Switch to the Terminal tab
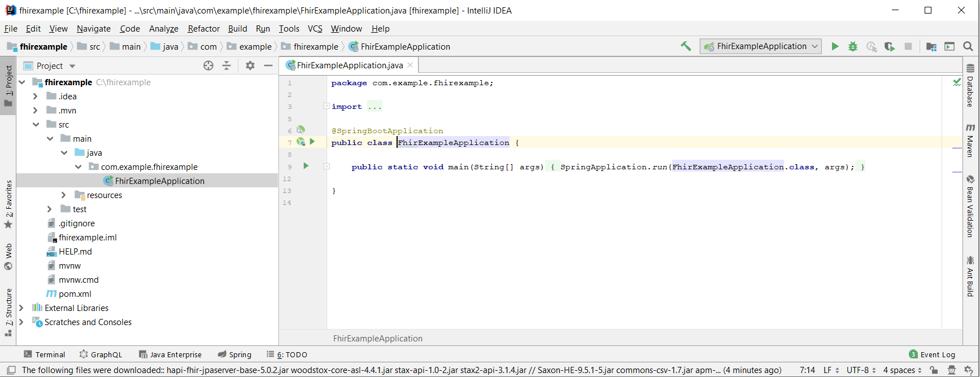 point(45,354)
